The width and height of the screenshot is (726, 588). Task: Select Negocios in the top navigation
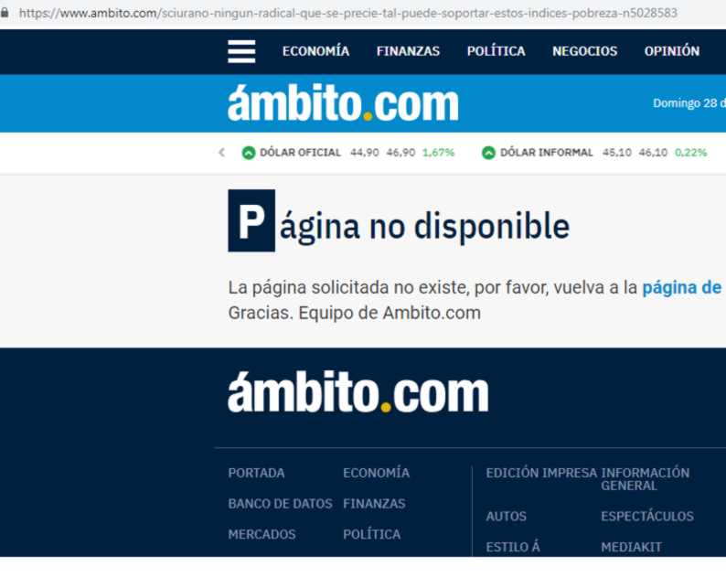[584, 51]
